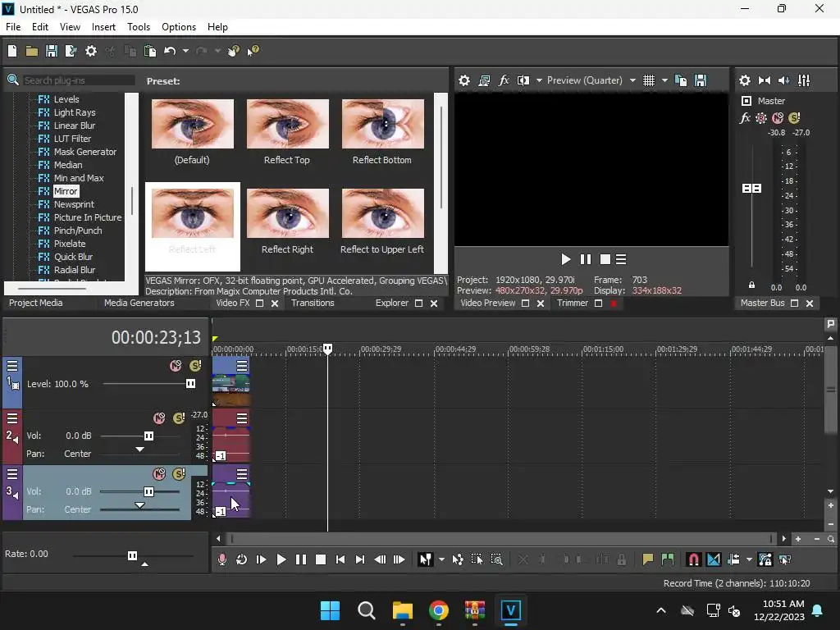Screen dimensions: 840x630
Task: Open Undo history dropdown arrow
Action: point(185,51)
